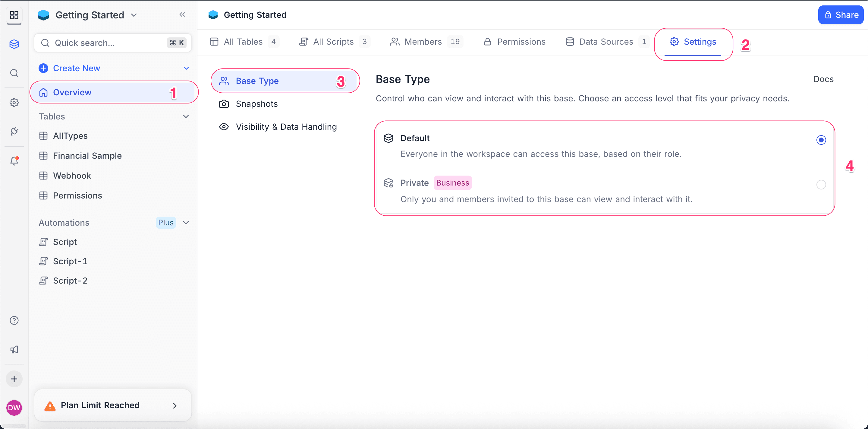Click the notifications bell icon
The width and height of the screenshot is (868, 429).
coord(14,161)
